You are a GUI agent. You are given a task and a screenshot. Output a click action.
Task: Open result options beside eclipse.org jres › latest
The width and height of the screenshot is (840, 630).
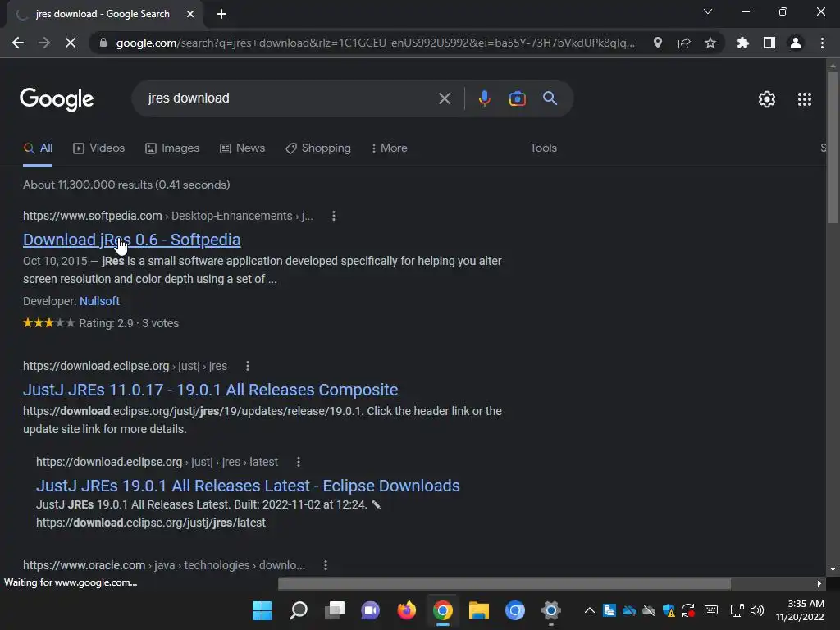[299, 462]
